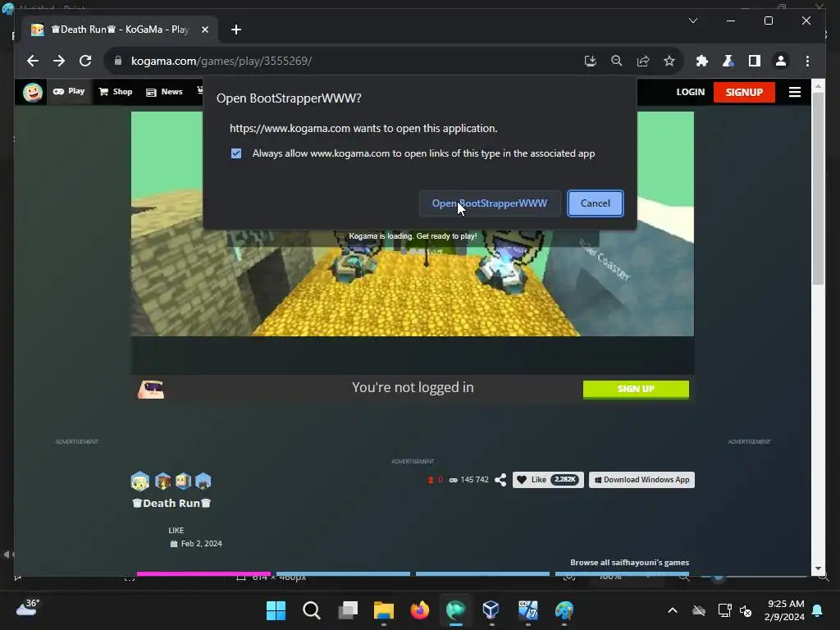Open Browse all saifhayouni's games link
Screen dimensions: 840x630
tap(629, 563)
